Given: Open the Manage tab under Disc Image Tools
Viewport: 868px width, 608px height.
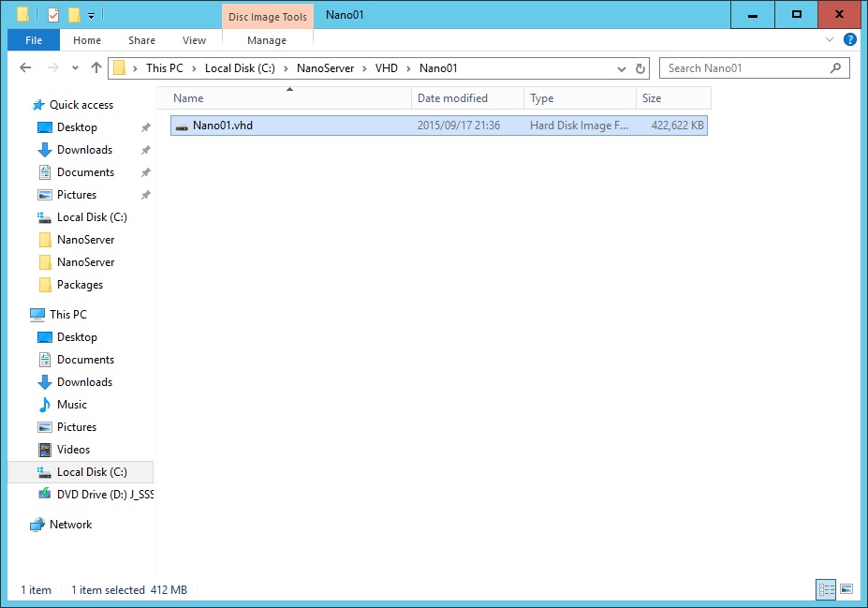Looking at the screenshot, I should click(267, 40).
